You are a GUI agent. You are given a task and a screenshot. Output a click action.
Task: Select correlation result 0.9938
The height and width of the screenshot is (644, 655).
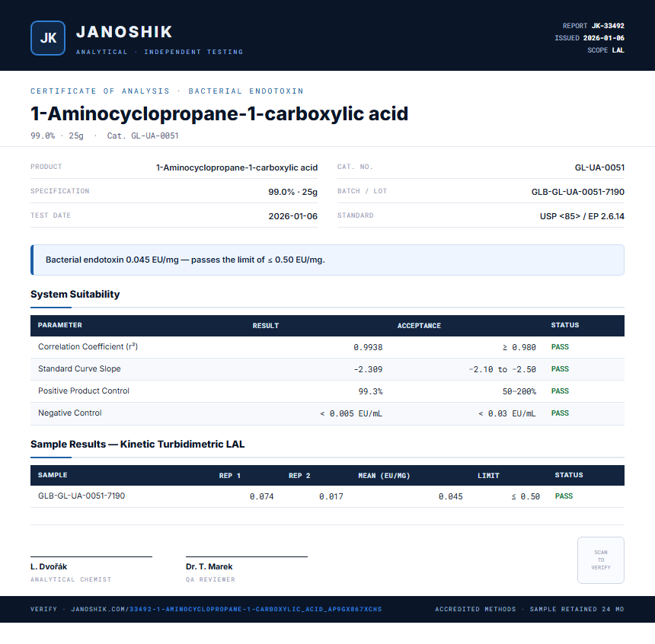point(368,347)
